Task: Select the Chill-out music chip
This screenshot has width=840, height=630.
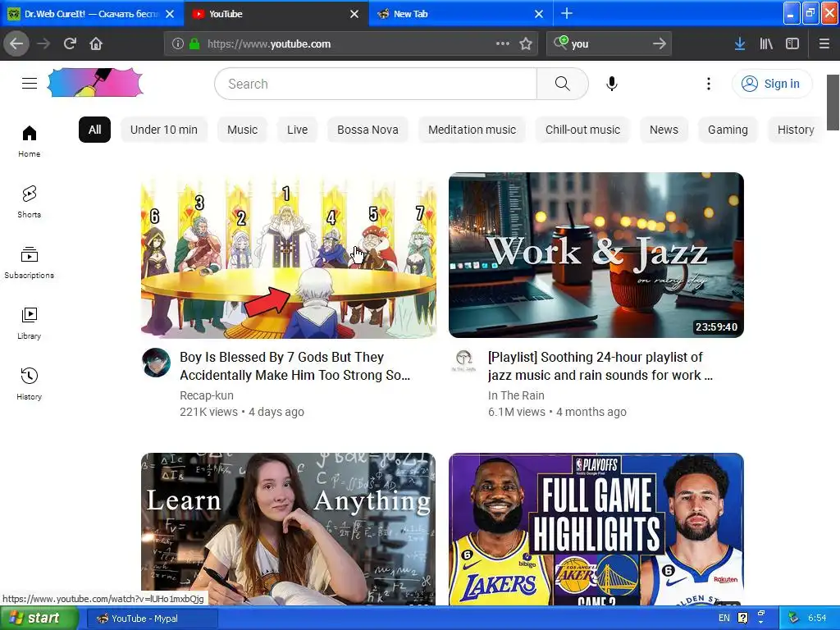Action: tap(582, 130)
